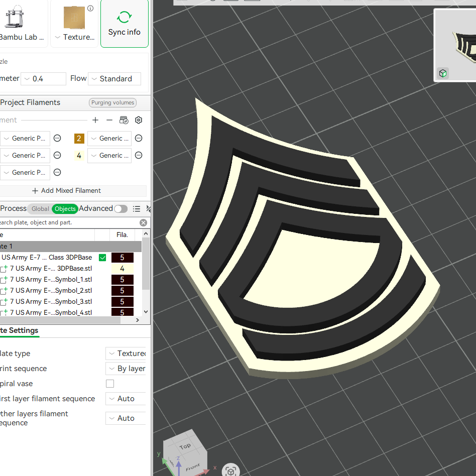476x476 pixels.
Task: Click the process settings list icon
Action: pyautogui.click(x=137, y=209)
